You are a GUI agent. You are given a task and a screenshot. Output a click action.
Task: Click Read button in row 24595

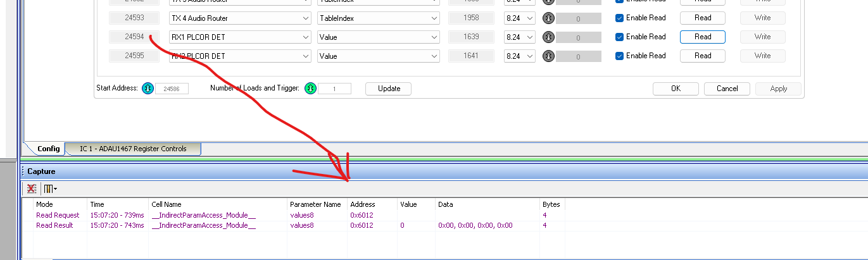[703, 56]
